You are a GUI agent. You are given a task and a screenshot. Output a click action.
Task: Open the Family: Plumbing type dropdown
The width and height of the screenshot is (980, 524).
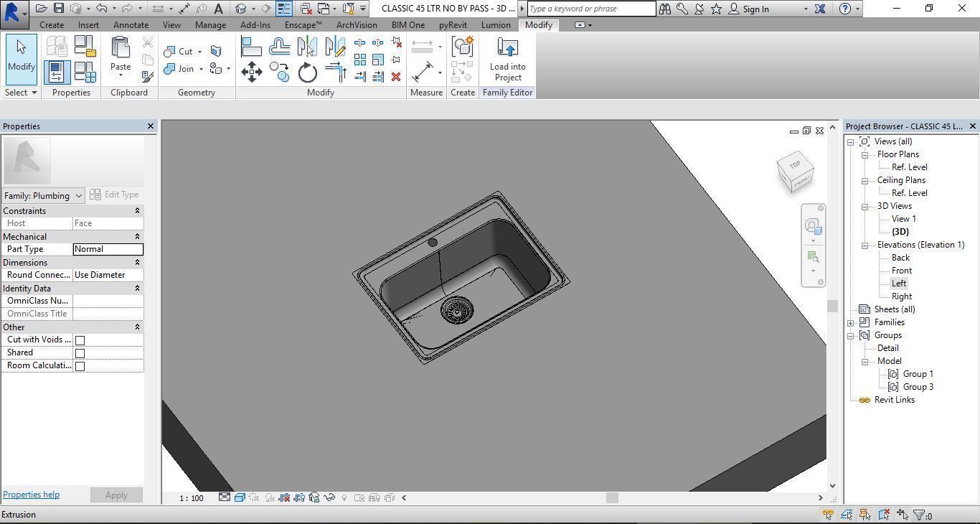(x=43, y=195)
